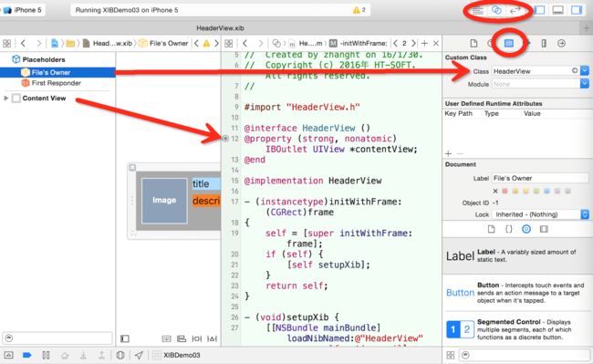Select Content View in the outline
This screenshot has height=364, width=593.
point(44,99)
